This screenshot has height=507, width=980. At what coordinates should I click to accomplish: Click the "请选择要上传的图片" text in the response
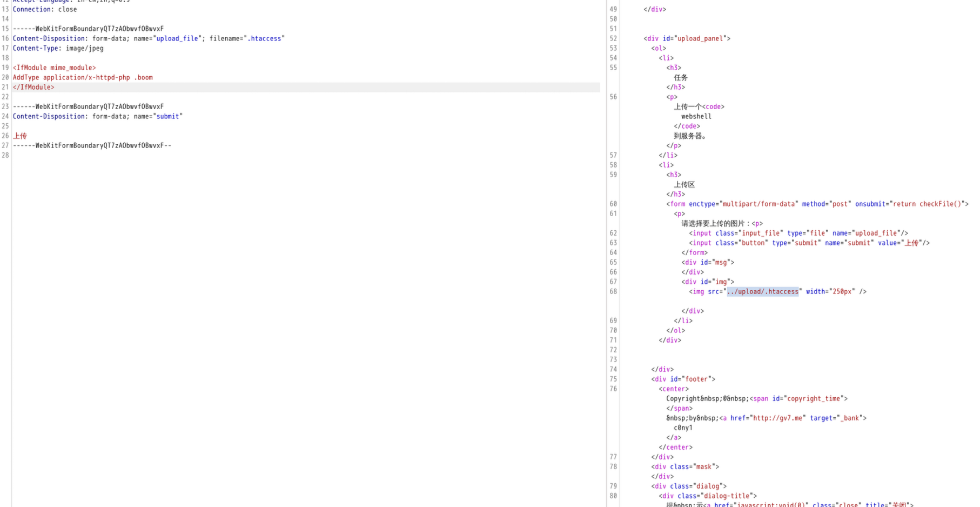pos(713,223)
